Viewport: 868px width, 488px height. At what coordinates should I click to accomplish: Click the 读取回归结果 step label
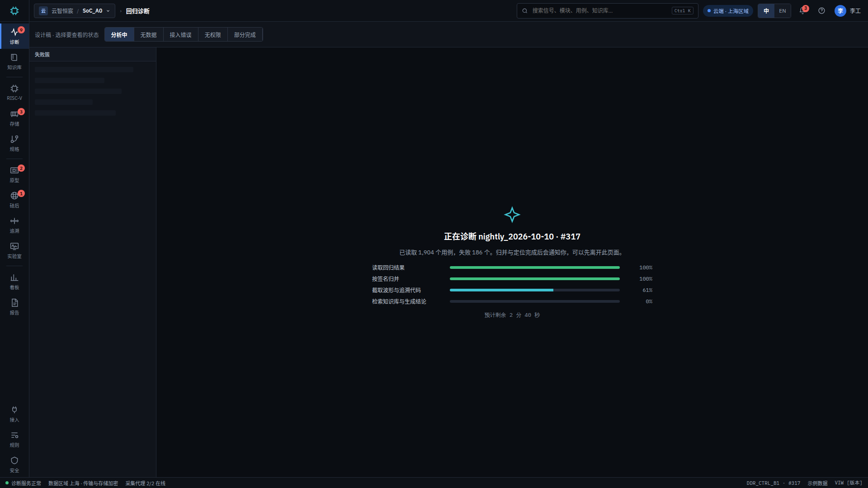[388, 267]
